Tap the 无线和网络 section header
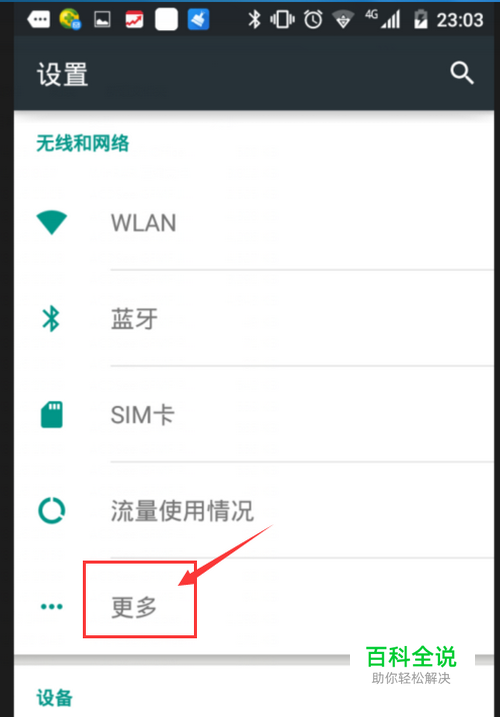Screen dimensions: 500x717 [x=83, y=143]
